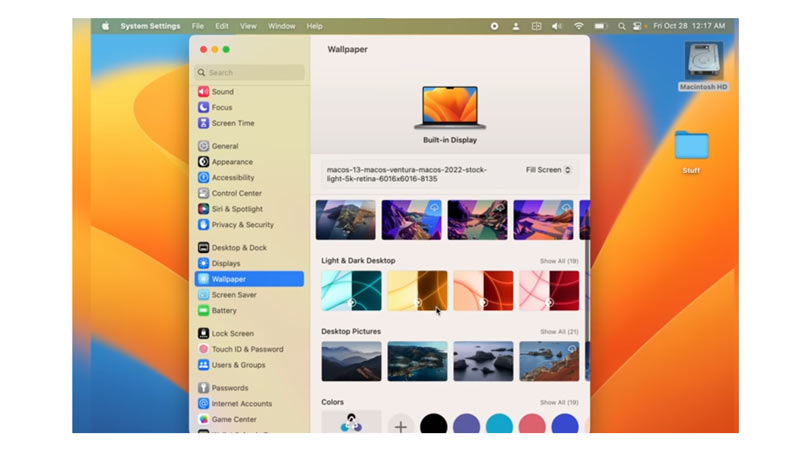Open the Help menu
Screen dimensions: 800x450
314,26
